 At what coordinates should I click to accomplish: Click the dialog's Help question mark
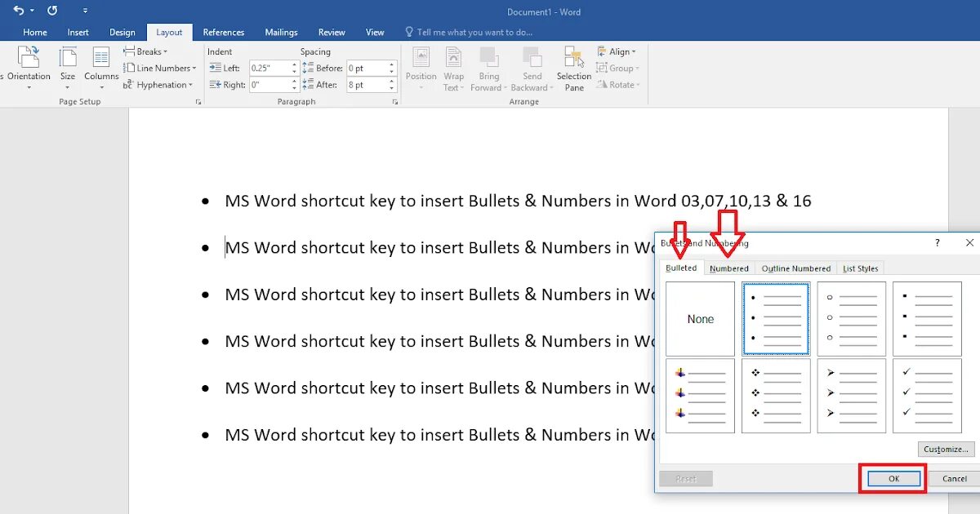click(937, 242)
